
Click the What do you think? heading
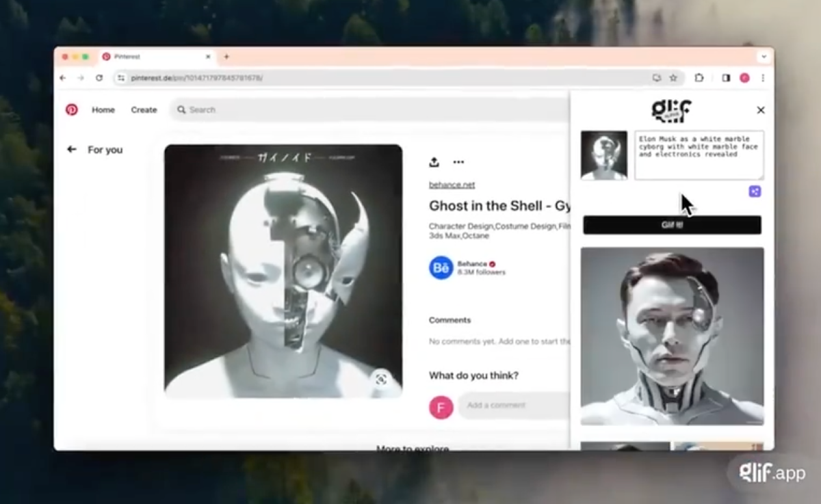[473, 375]
